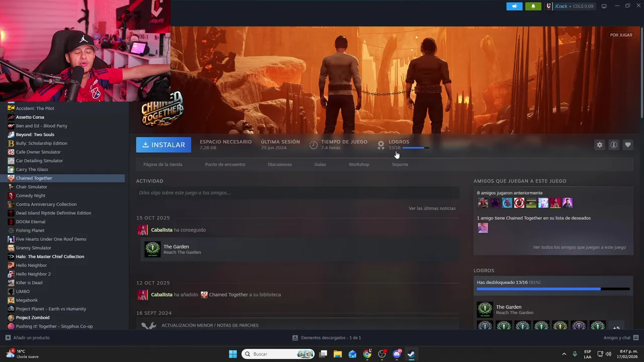Click the activity text input field

tap(297, 193)
